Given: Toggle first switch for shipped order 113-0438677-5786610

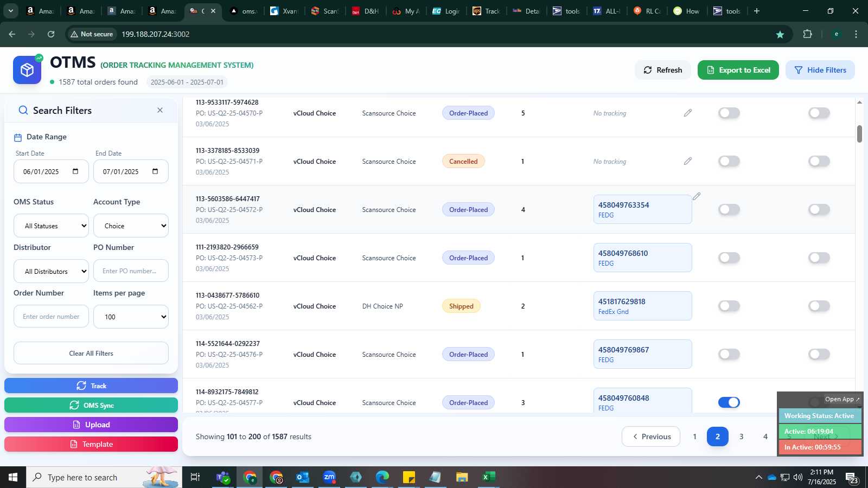Looking at the screenshot, I should [729, 306].
